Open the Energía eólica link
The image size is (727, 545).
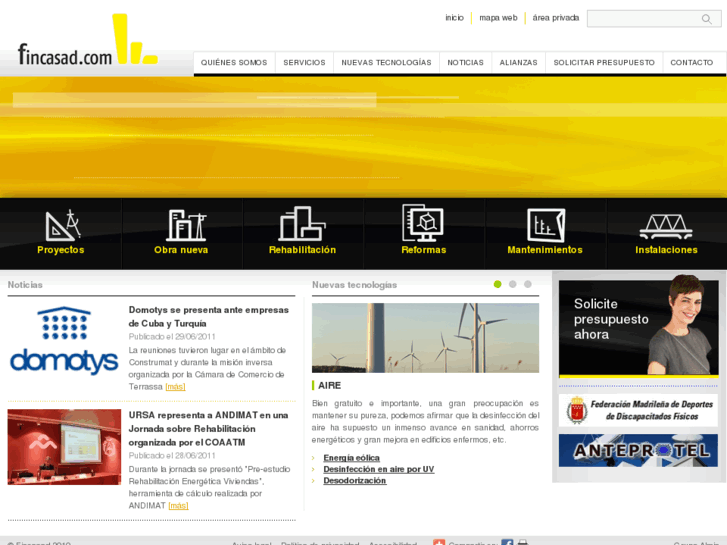(351, 458)
